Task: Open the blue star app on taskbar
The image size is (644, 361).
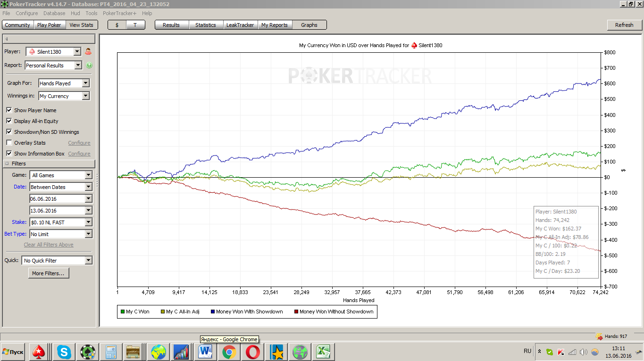Action: click(276, 352)
